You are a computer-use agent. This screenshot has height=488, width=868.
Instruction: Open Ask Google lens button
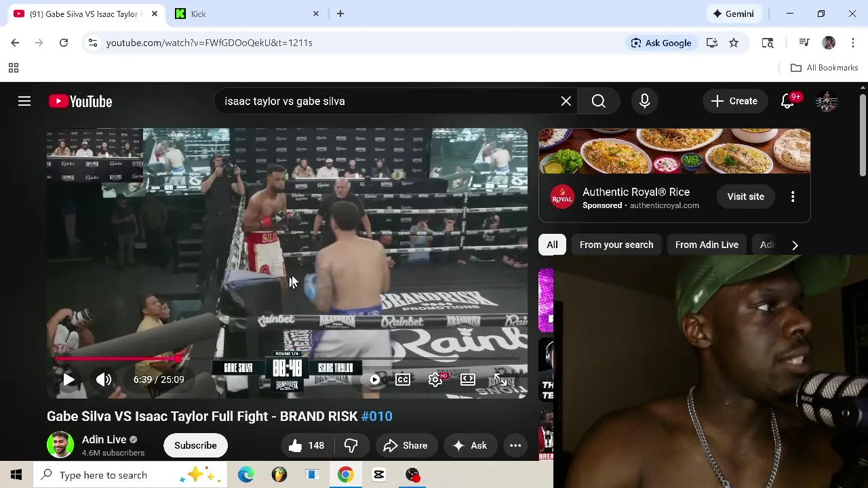(661, 43)
